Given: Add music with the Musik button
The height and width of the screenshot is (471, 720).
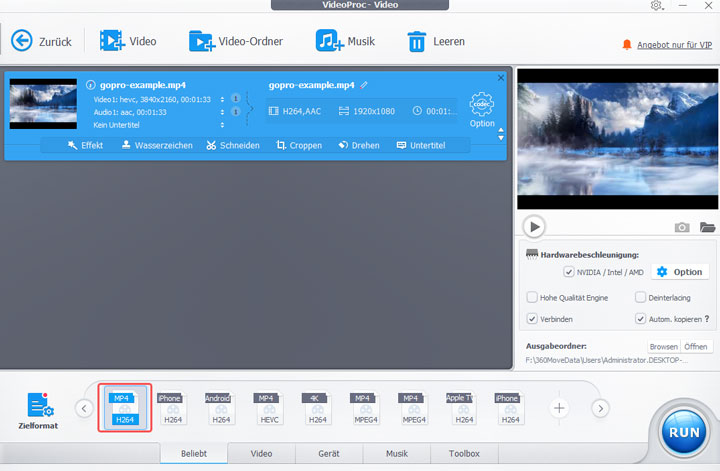Looking at the screenshot, I should click(345, 41).
